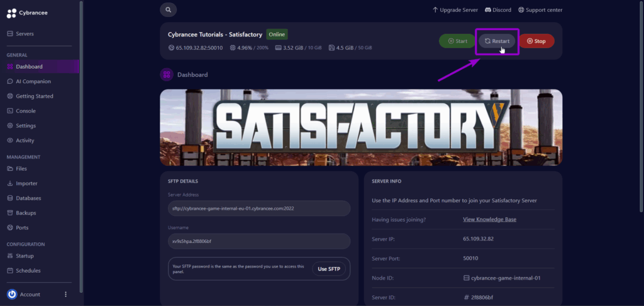
Task: Click the Servers stack icon
Action: pyautogui.click(x=10, y=34)
